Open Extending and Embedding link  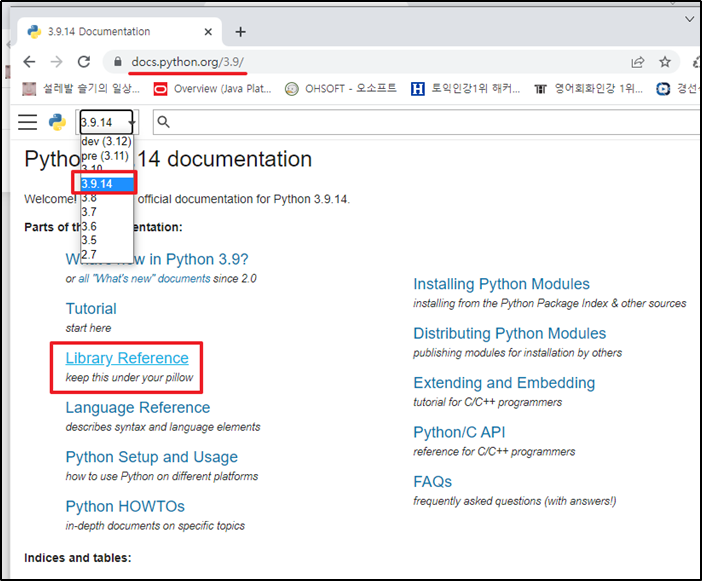point(504,383)
